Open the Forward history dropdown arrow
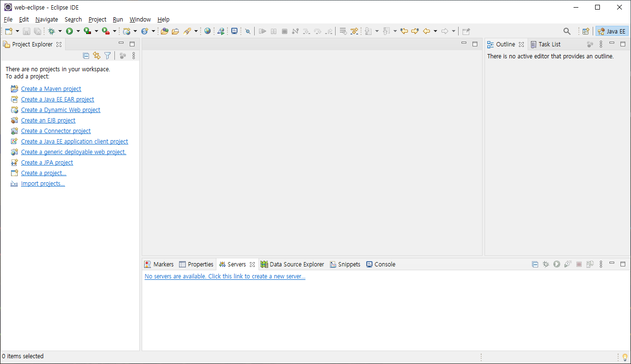The width and height of the screenshot is (631, 364). click(453, 31)
